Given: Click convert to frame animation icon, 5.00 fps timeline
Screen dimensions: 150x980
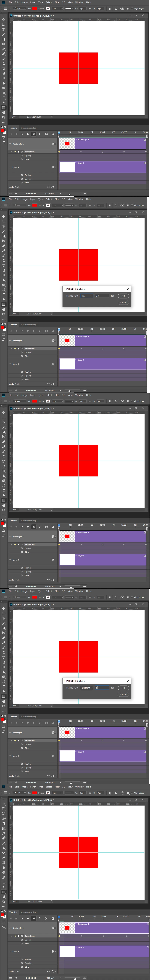Looking at the screenshot, I should [x=10, y=978].
